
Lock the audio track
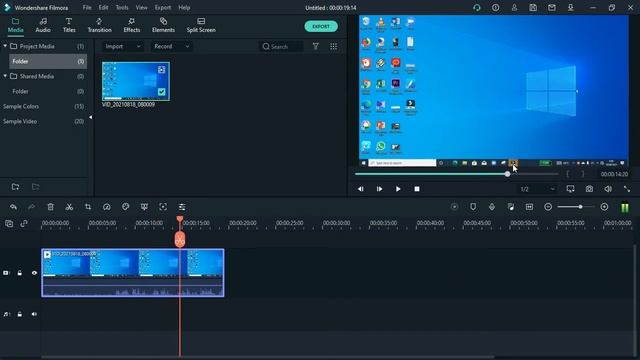(x=20, y=314)
